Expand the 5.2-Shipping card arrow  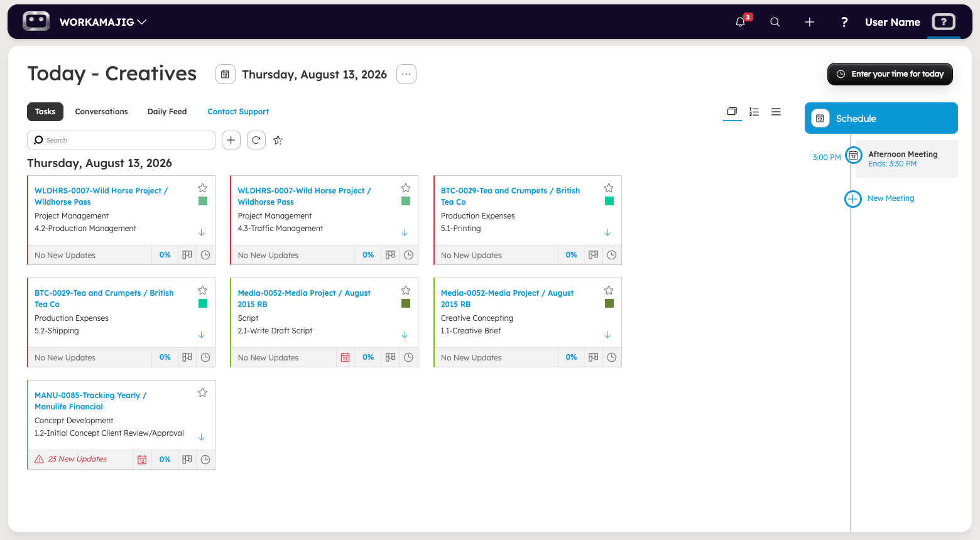coord(202,335)
